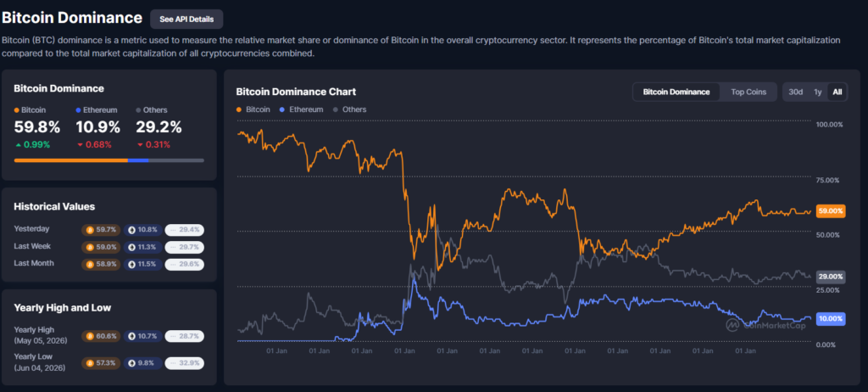
Task: Toggle the Others series in the chart legend
Action: (348, 109)
